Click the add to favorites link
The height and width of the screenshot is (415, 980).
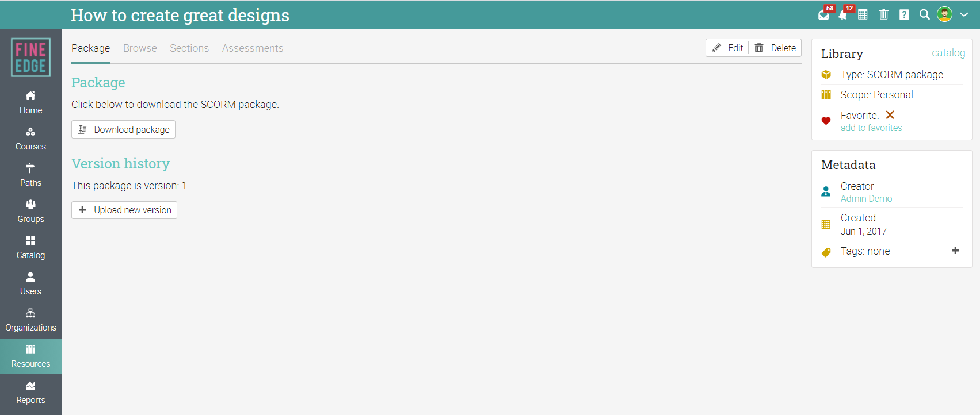point(871,128)
